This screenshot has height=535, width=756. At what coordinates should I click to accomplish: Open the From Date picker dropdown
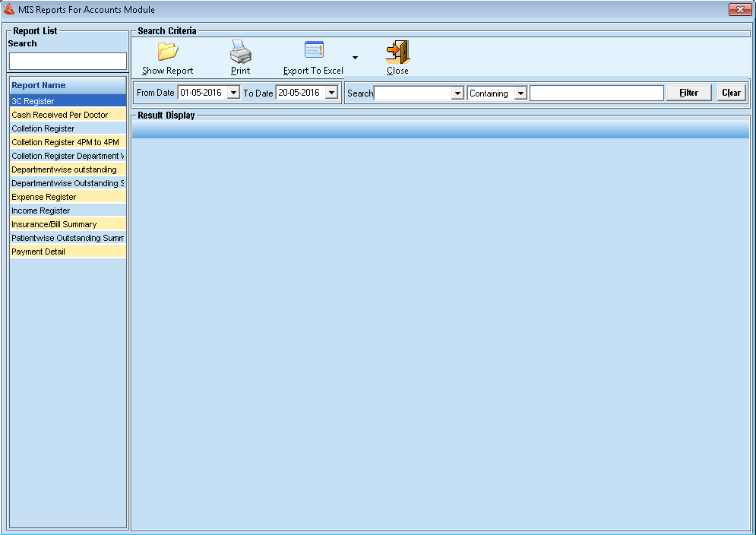tap(233, 93)
